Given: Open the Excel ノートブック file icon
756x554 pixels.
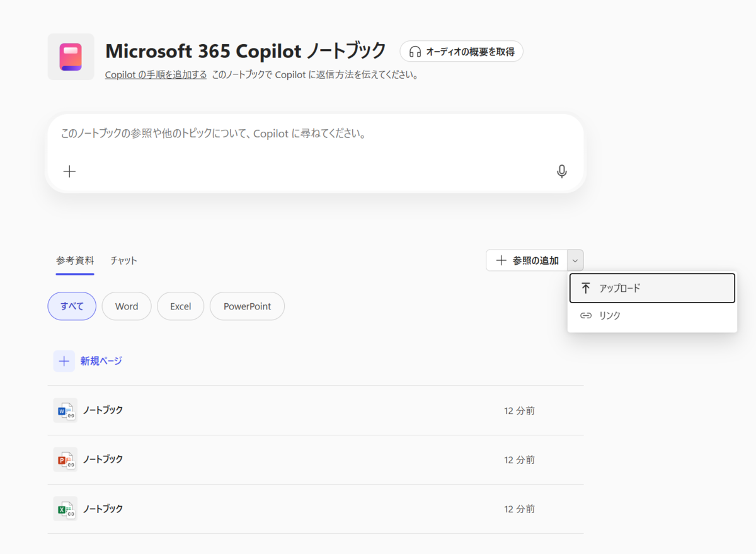Looking at the screenshot, I should click(66, 509).
